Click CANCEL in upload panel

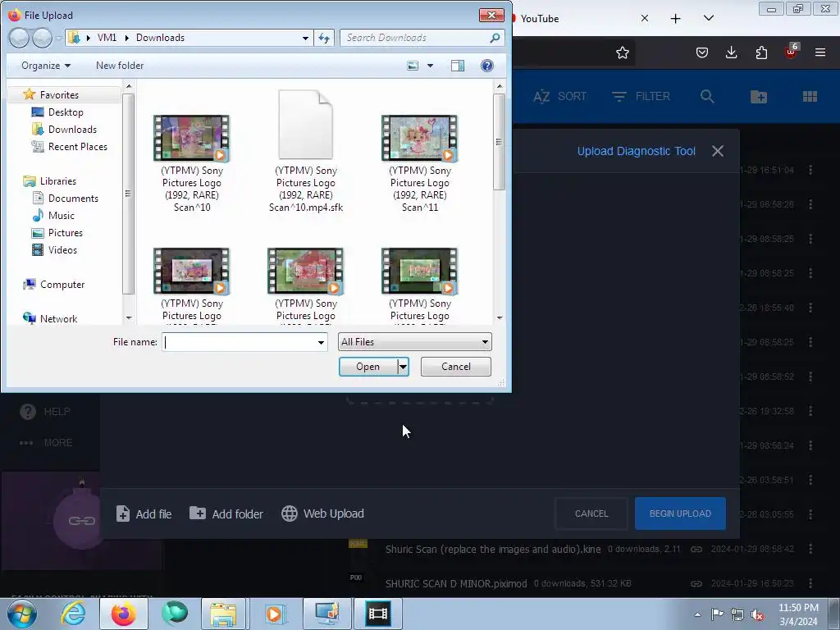tap(591, 514)
